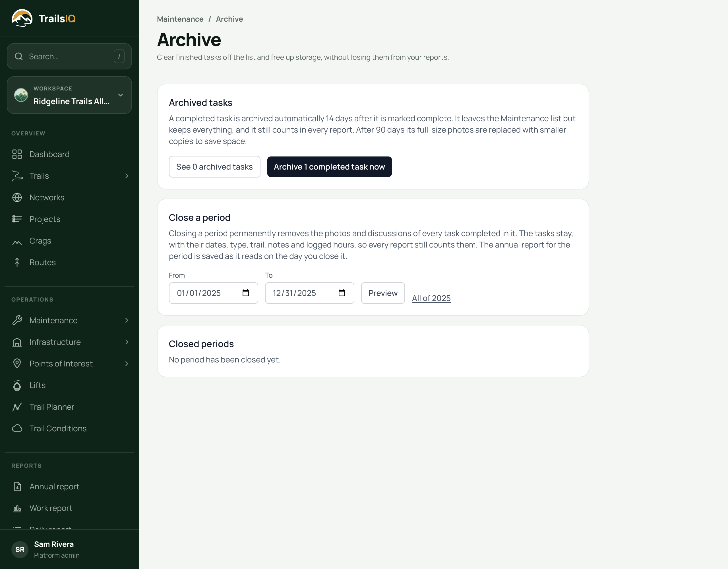The width and height of the screenshot is (728, 569).
Task: Open the Projects menu item
Action: point(69,219)
